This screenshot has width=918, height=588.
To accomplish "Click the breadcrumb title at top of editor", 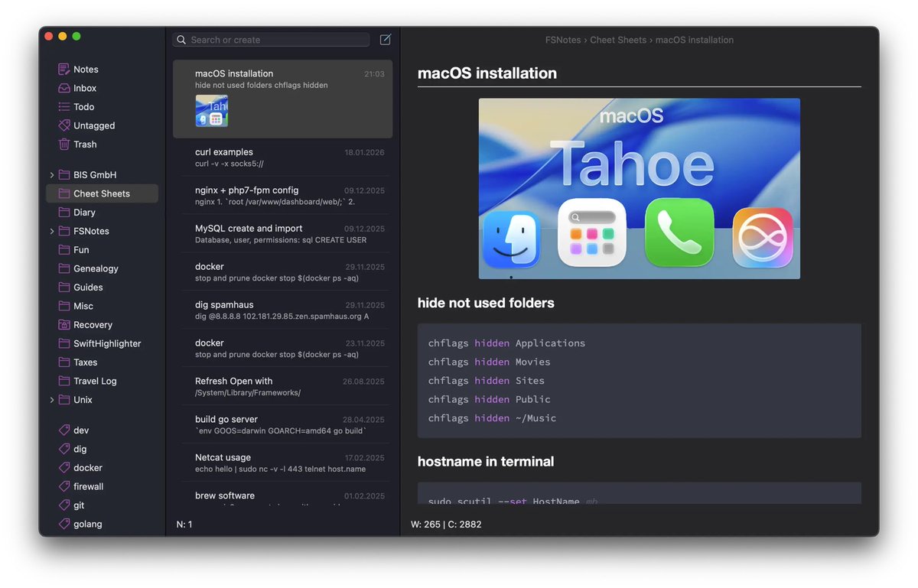I will [639, 40].
